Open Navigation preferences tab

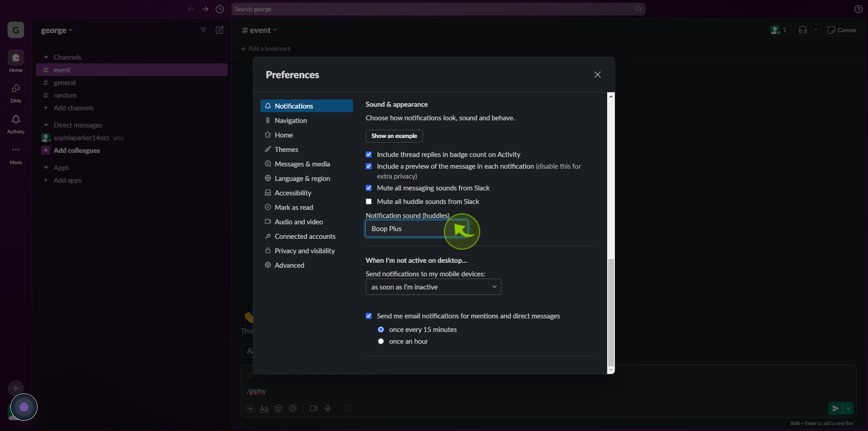coord(307,121)
